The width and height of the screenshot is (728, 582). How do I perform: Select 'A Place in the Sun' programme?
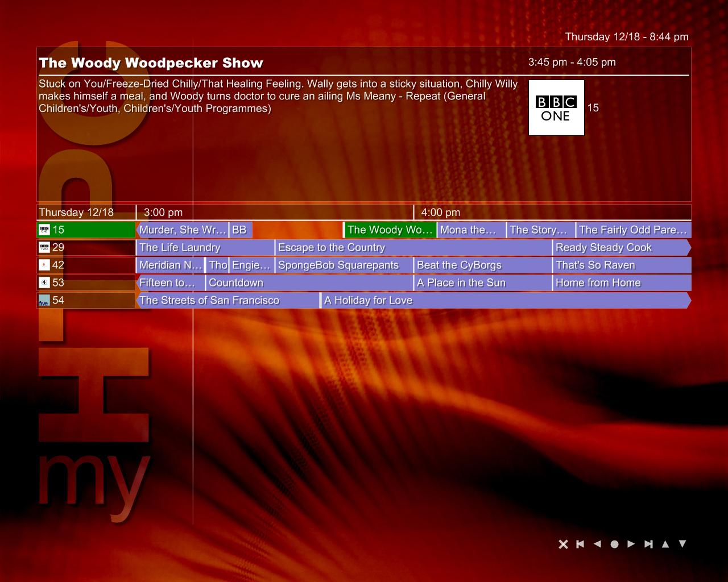[483, 283]
